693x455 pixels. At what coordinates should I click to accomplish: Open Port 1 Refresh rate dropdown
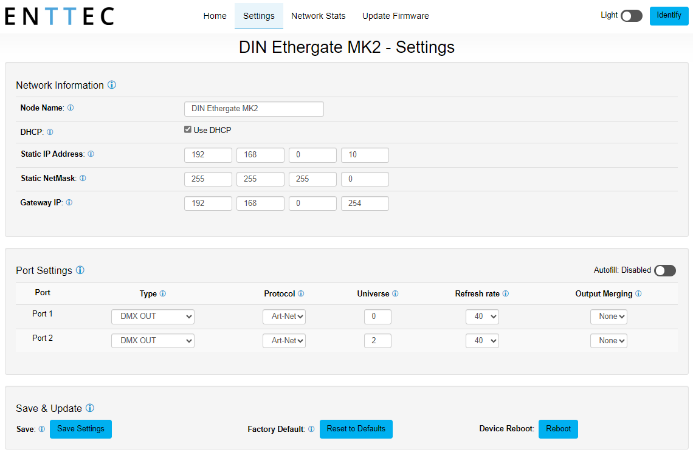pyautogui.click(x=482, y=317)
